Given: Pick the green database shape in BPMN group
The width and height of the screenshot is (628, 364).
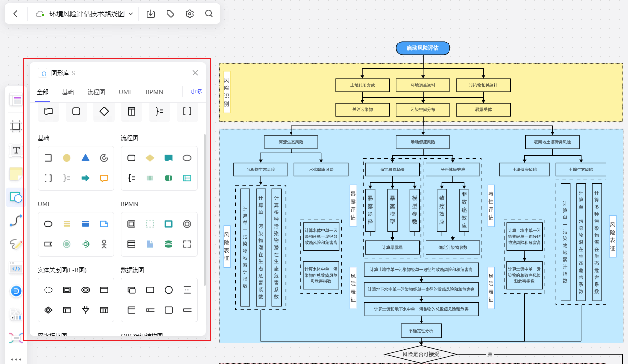Looking at the screenshot, I should 168,244.
